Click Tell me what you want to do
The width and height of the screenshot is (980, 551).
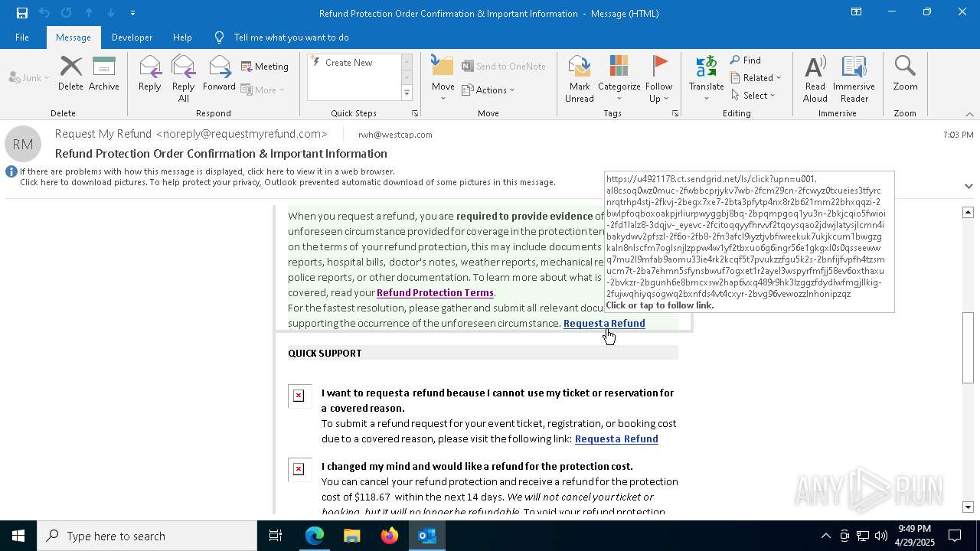(291, 37)
